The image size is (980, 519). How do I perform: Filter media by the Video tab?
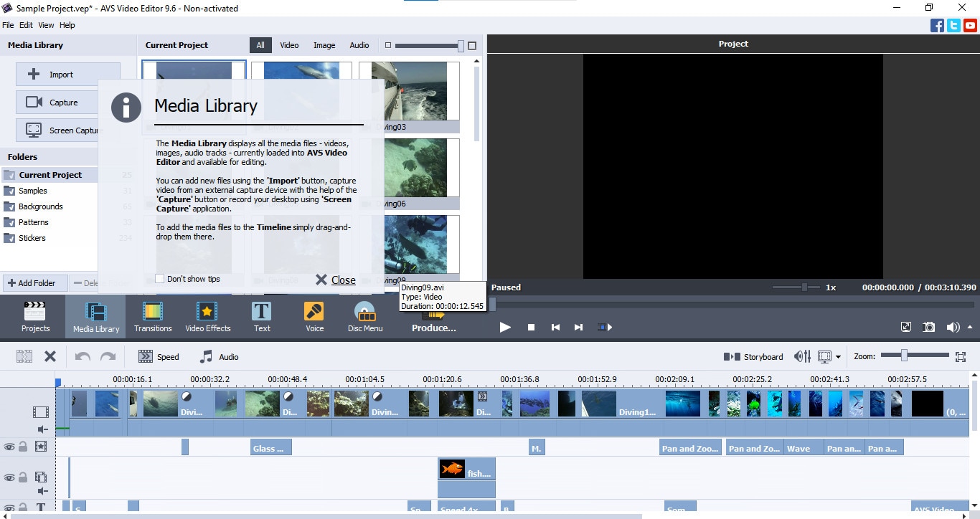[289, 45]
